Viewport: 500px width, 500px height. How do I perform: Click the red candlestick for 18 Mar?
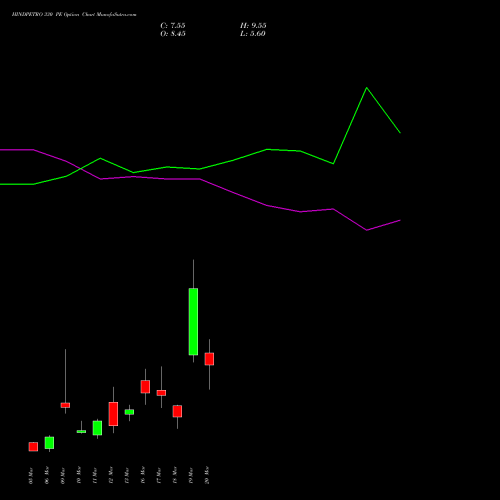[x=177, y=411]
